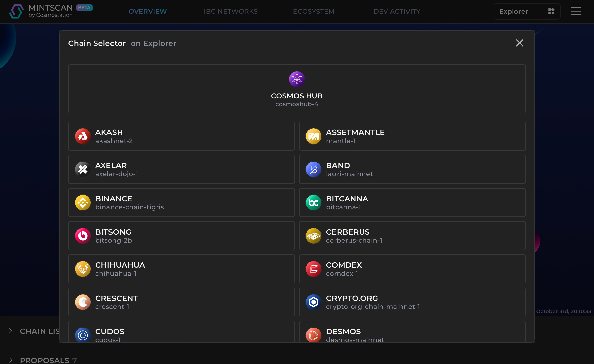This screenshot has width=594, height=364.
Task: Select the CHIHUAHUA chain name
Action: tap(120, 265)
